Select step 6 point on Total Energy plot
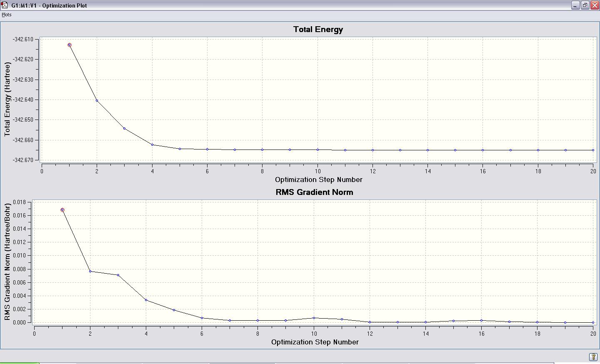The width and height of the screenshot is (600, 364). [x=207, y=149]
